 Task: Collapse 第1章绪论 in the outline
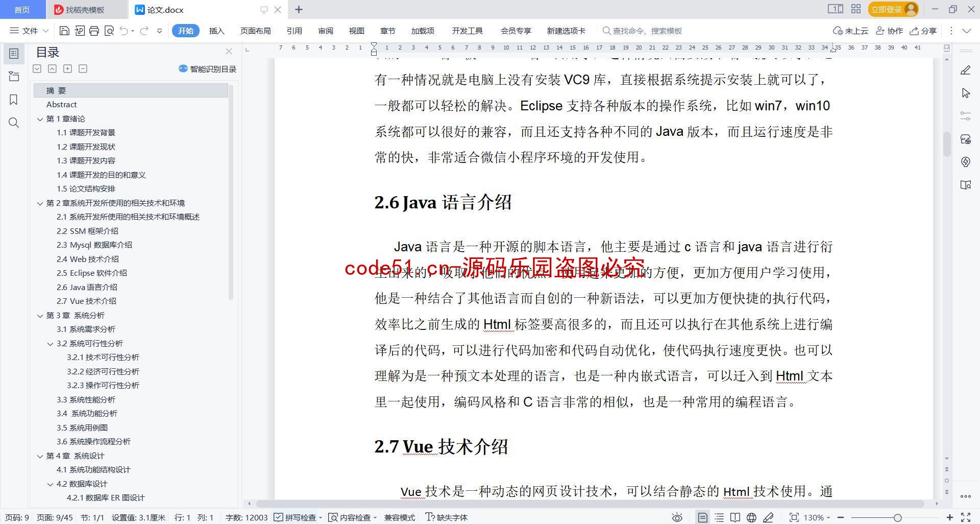coord(40,119)
